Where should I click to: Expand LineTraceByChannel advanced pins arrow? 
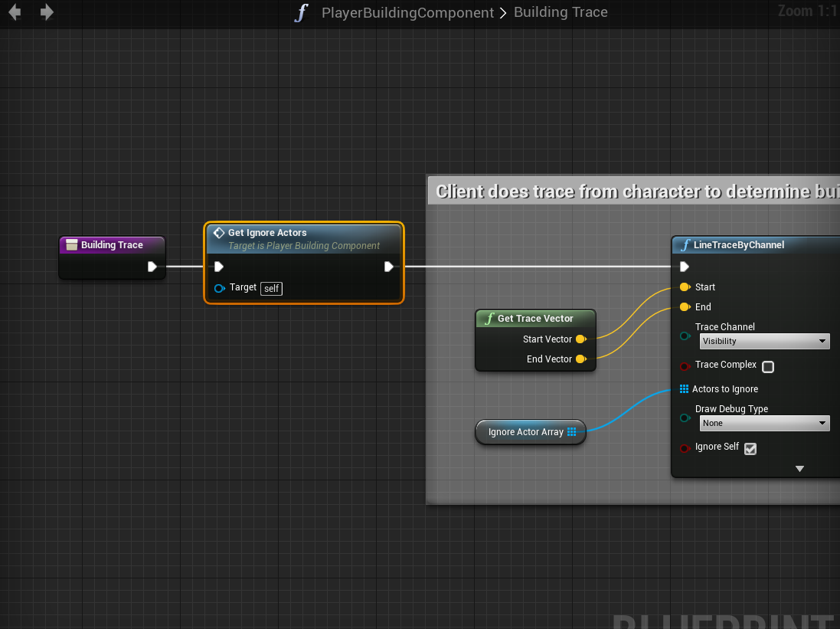(799, 468)
